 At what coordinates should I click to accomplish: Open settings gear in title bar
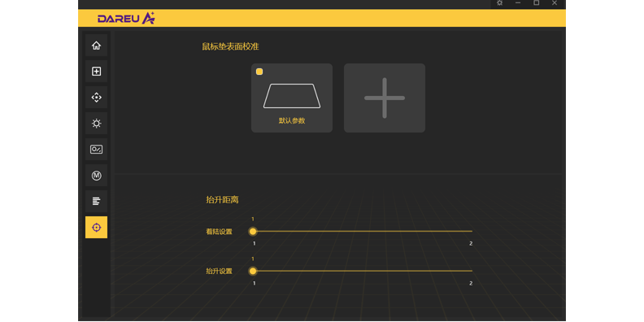(x=499, y=3)
